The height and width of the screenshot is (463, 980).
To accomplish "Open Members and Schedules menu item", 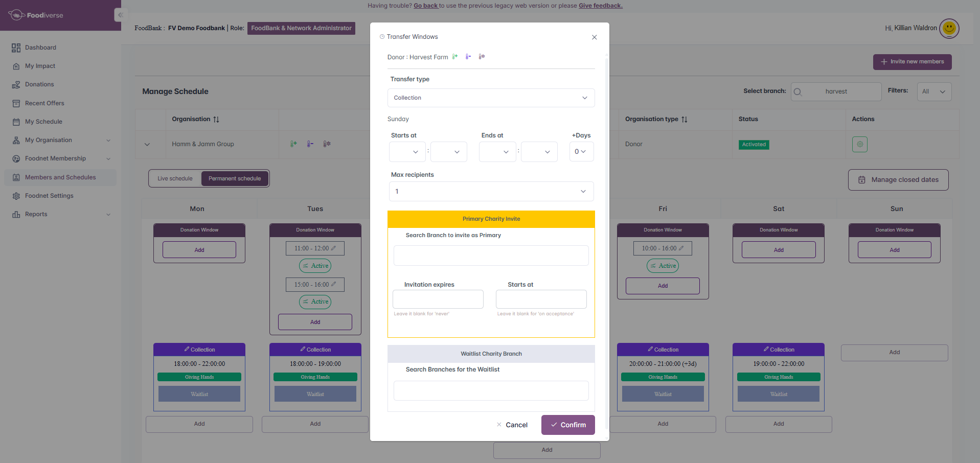I will coord(60,177).
